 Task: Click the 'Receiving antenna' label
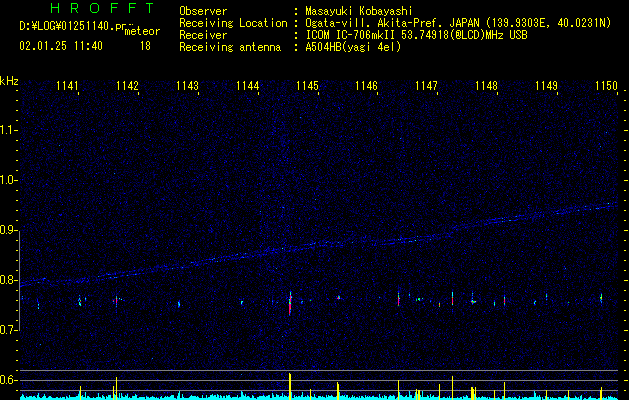230,47
